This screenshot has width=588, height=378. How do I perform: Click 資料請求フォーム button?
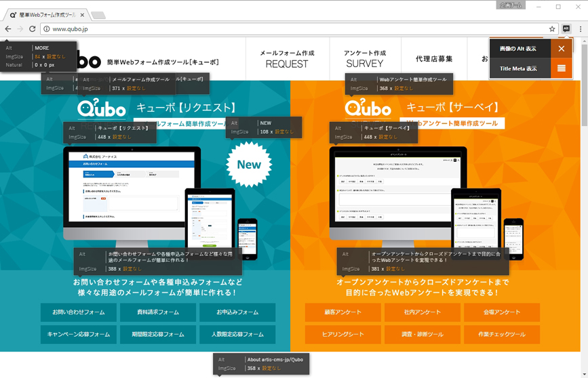158,312
